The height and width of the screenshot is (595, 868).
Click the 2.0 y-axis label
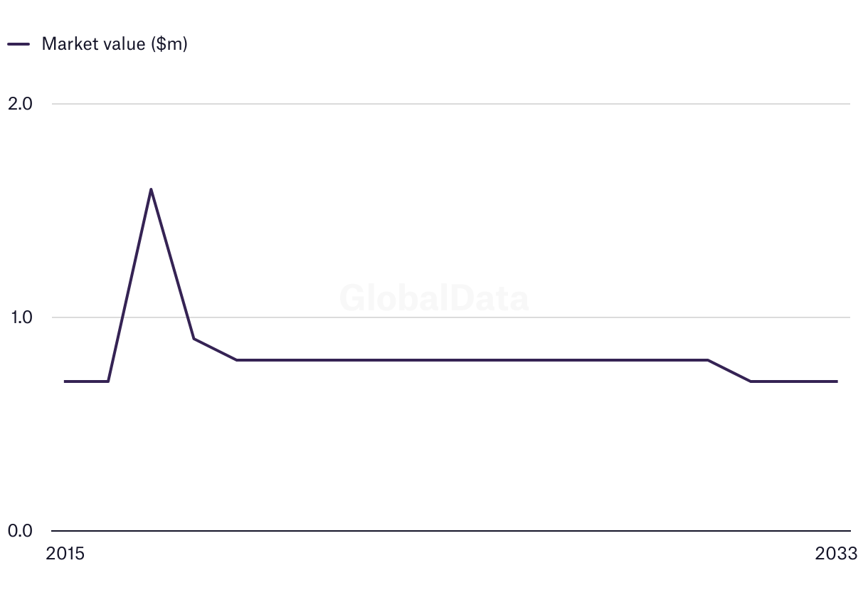click(x=20, y=104)
